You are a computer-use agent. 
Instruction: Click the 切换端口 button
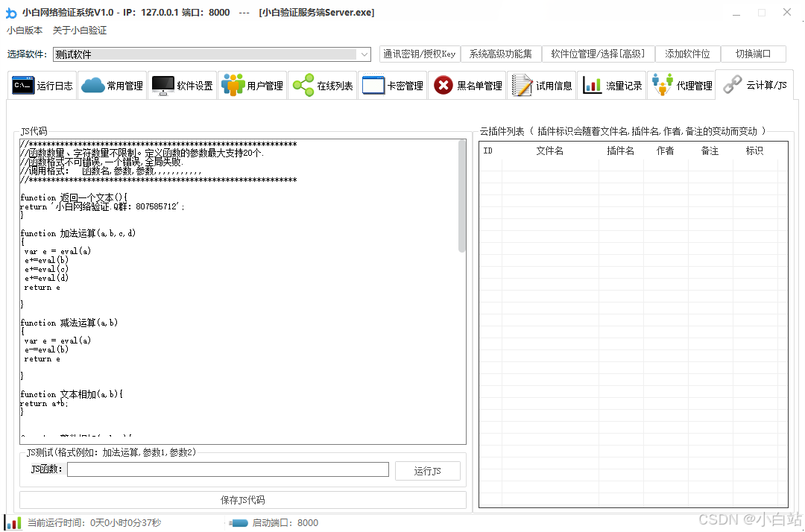753,54
